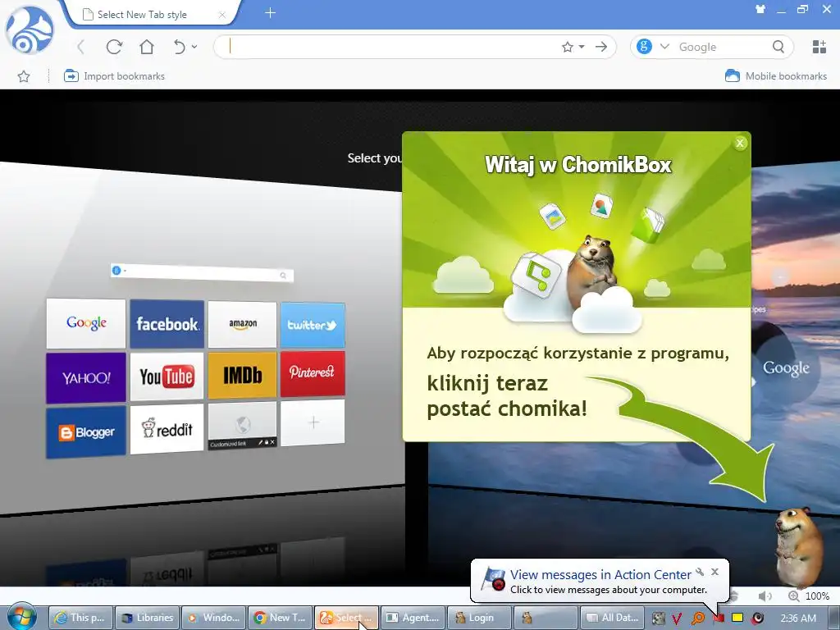
Task: Open the Windows Start button
Action: tap(22, 617)
